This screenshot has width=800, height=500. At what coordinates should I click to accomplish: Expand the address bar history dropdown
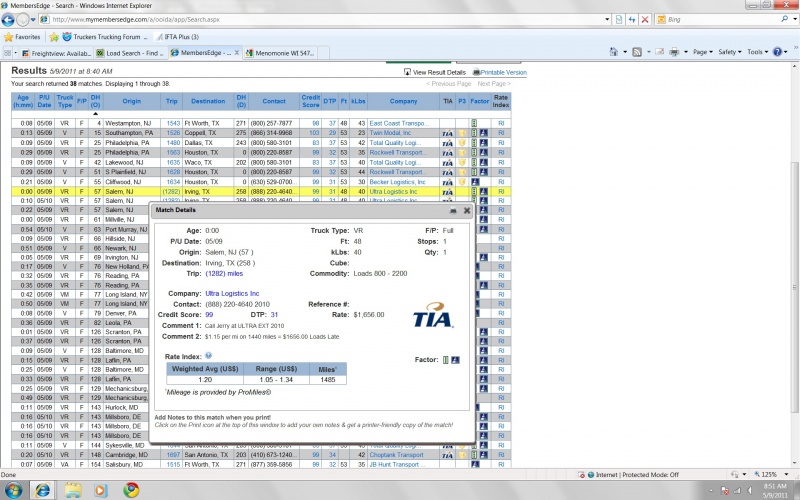(607, 19)
